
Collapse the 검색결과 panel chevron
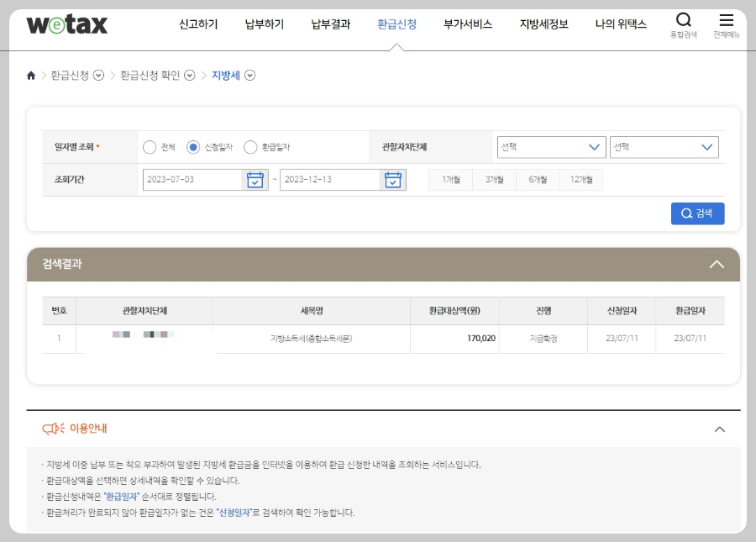(x=717, y=264)
